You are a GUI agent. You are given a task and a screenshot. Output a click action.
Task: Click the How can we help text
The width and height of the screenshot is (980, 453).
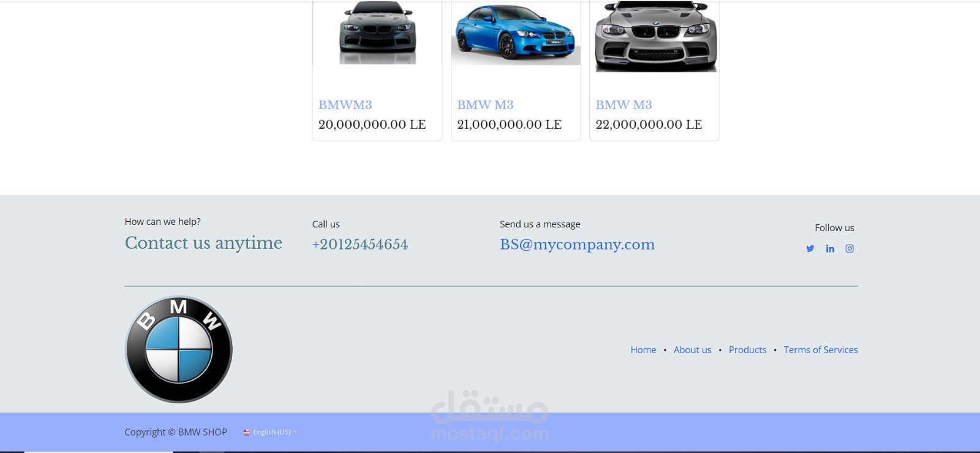click(162, 222)
